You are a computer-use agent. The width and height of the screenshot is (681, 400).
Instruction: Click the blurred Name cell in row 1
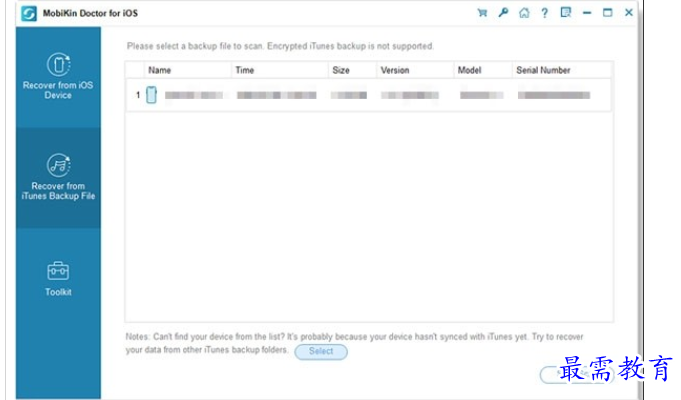pos(194,95)
